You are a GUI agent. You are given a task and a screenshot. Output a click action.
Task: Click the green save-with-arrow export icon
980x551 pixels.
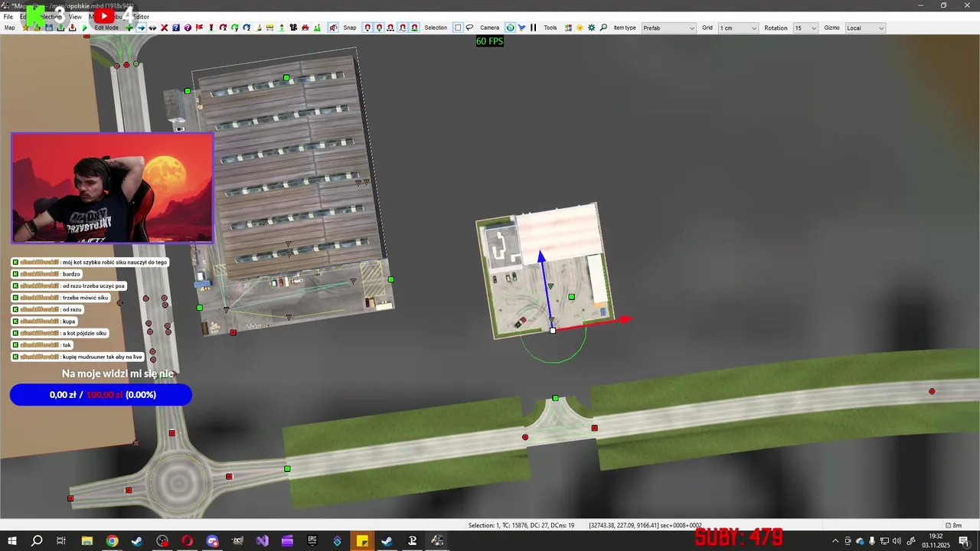(x=60, y=28)
